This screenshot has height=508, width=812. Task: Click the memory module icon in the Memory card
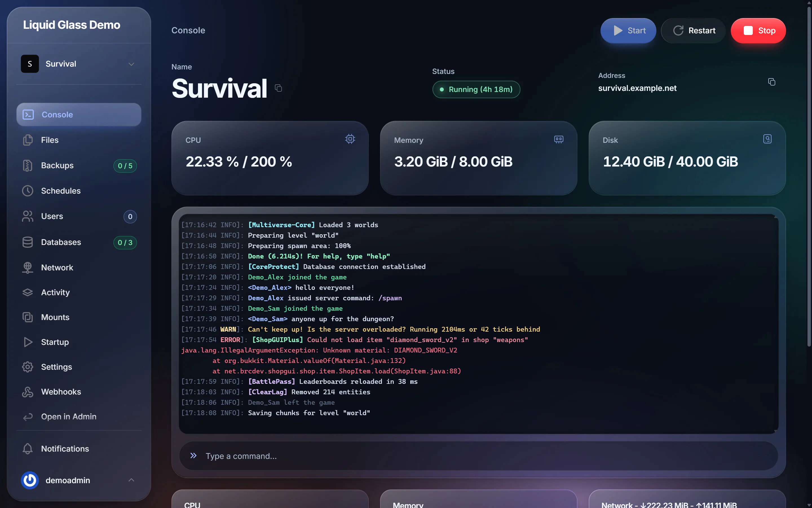click(x=559, y=139)
